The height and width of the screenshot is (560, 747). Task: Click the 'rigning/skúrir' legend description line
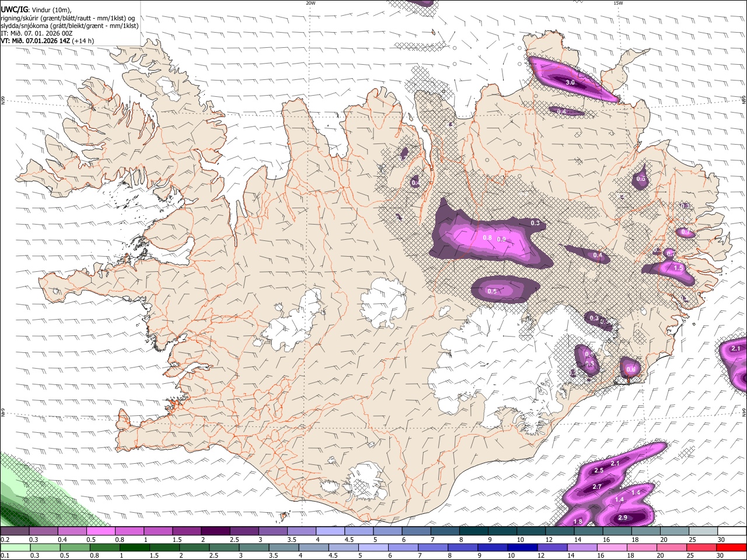pos(67,18)
